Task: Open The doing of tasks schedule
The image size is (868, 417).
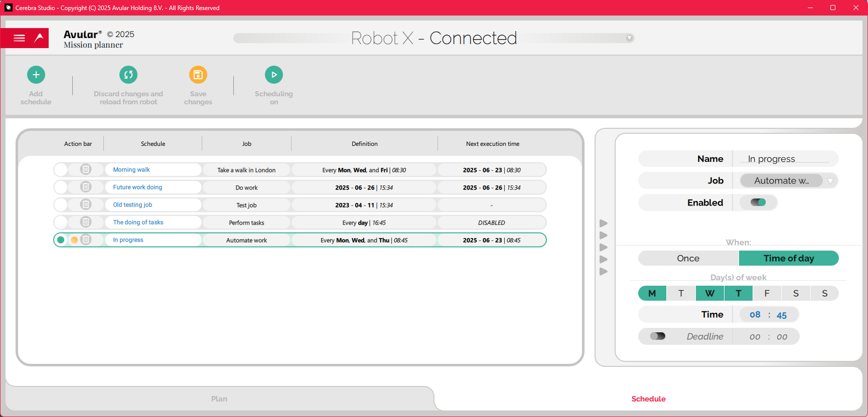Action: point(138,222)
